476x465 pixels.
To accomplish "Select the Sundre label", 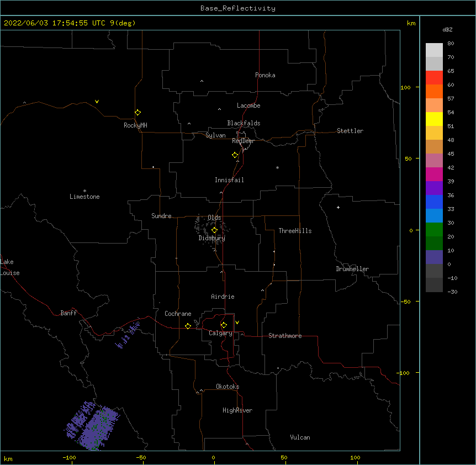I will [x=161, y=216].
